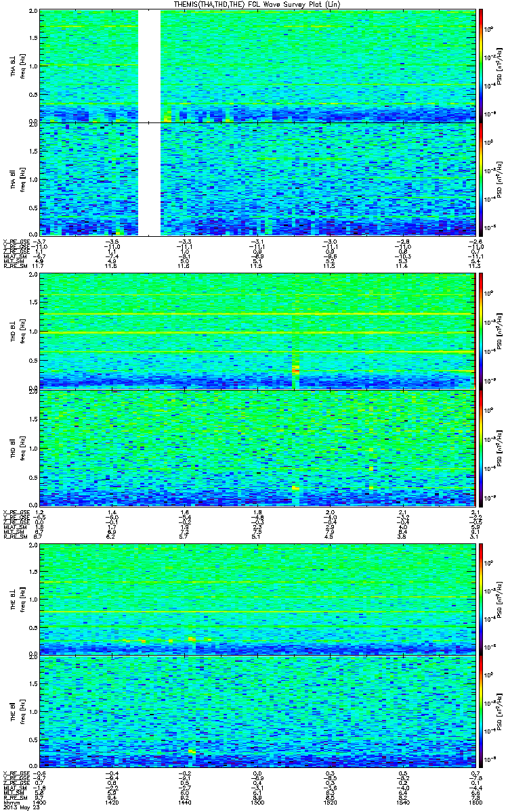
Task: Click the '1440' time tick label
Action: (x=184, y=803)
